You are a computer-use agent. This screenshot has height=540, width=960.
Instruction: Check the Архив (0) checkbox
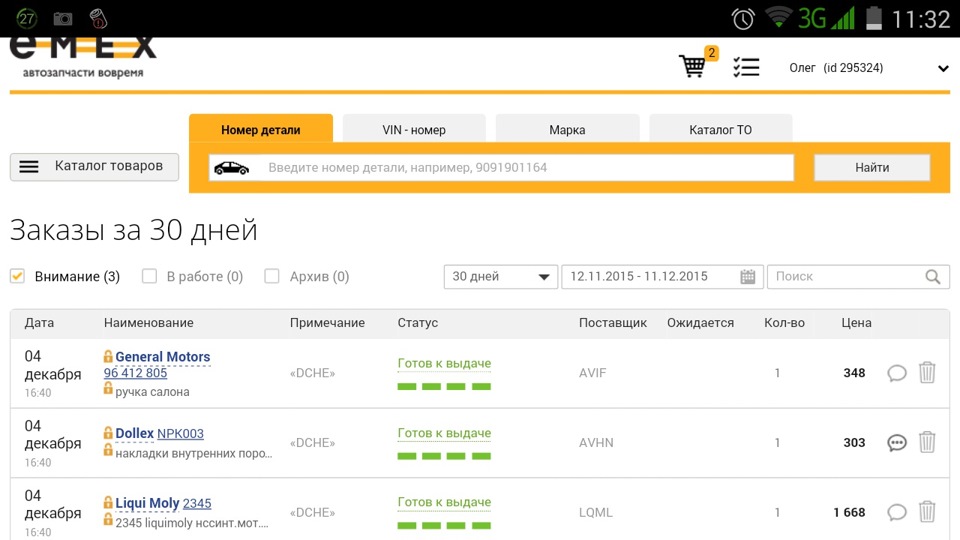pyautogui.click(x=272, y=276)
